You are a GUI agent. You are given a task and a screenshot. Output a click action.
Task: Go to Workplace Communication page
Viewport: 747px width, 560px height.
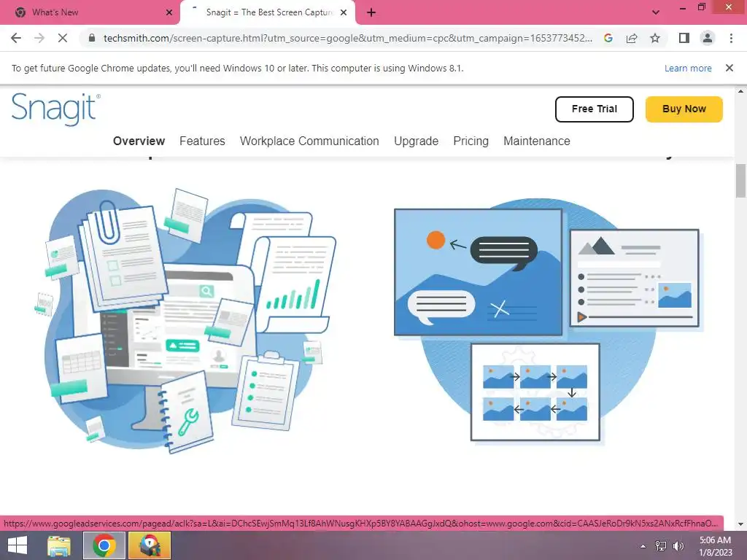(x=309, y=141)
